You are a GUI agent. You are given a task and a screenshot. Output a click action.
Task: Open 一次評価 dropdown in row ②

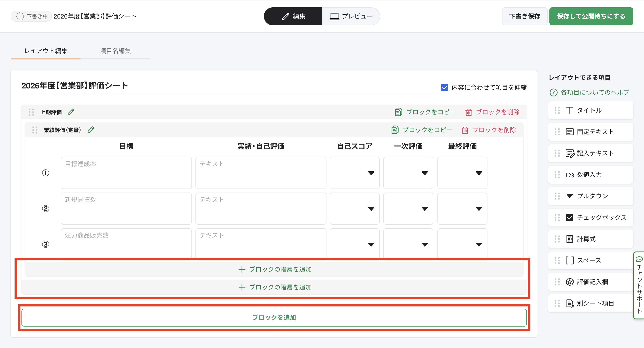[408, 209]
